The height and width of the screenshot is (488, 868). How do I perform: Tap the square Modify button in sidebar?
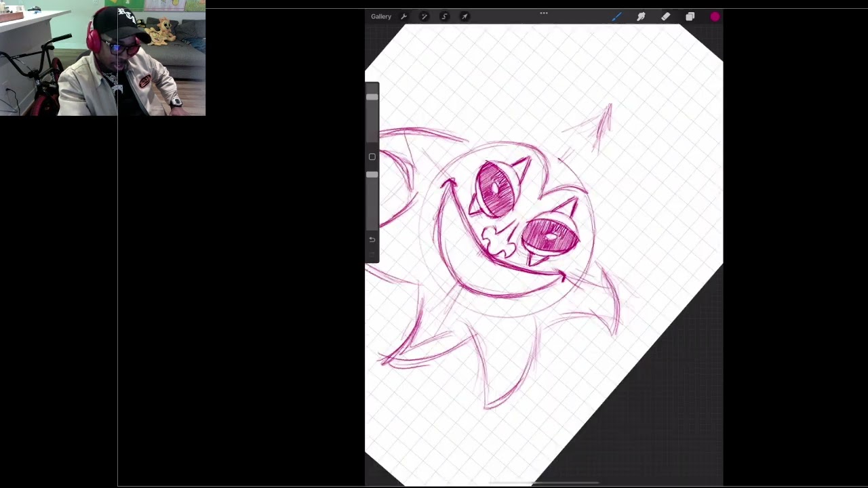(372, 157)
